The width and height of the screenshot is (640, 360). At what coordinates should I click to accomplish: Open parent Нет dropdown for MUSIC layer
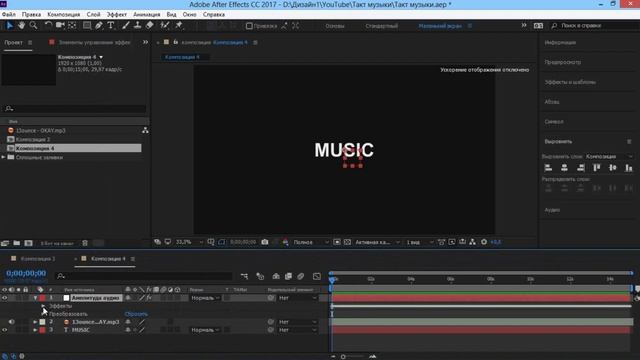tap(298, 330)
